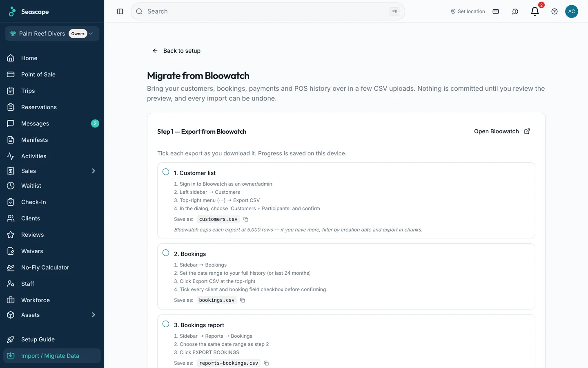Click Back to setup link
The image size is (588, 368).
click(x=176, y=51)
